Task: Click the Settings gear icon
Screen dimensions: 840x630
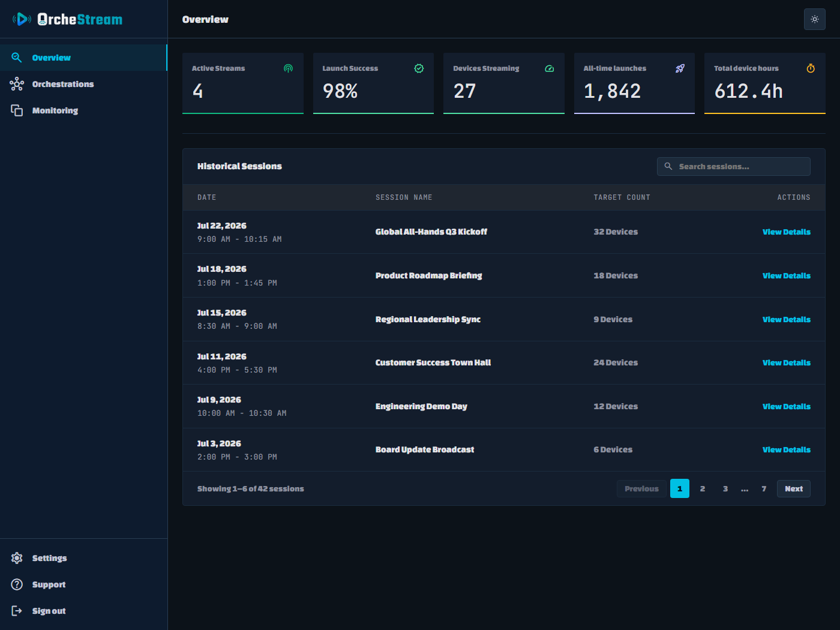Action: coord(17,558)
